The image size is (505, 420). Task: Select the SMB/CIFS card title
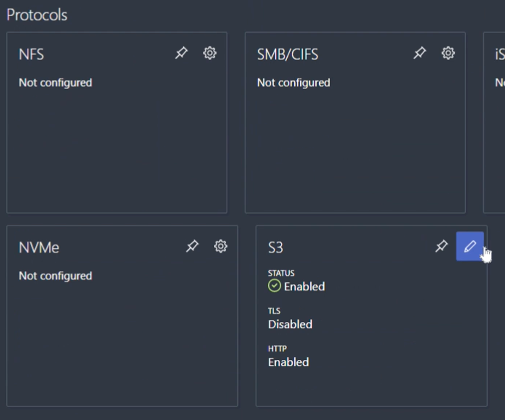point(288,54)
